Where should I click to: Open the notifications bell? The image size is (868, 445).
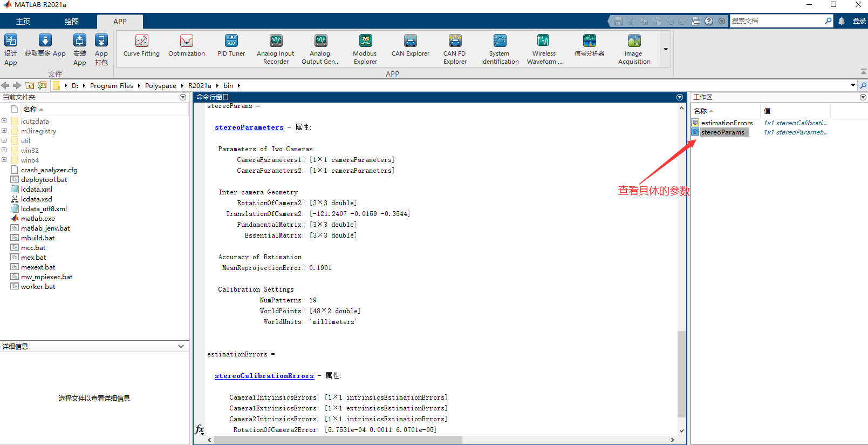pos(842,21)
